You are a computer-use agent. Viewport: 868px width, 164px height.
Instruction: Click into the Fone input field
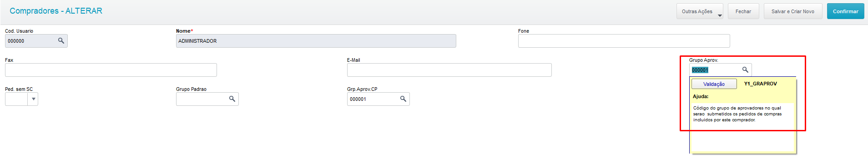point(624,41)
